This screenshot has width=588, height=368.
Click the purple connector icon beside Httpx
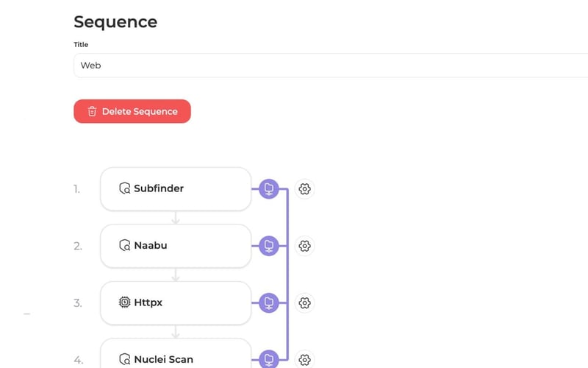point(269,302)
